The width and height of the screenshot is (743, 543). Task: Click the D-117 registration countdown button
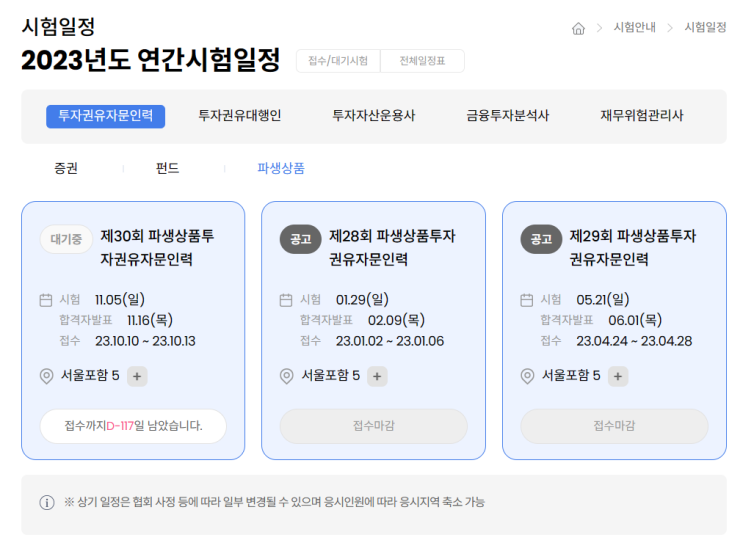[133, 426]
